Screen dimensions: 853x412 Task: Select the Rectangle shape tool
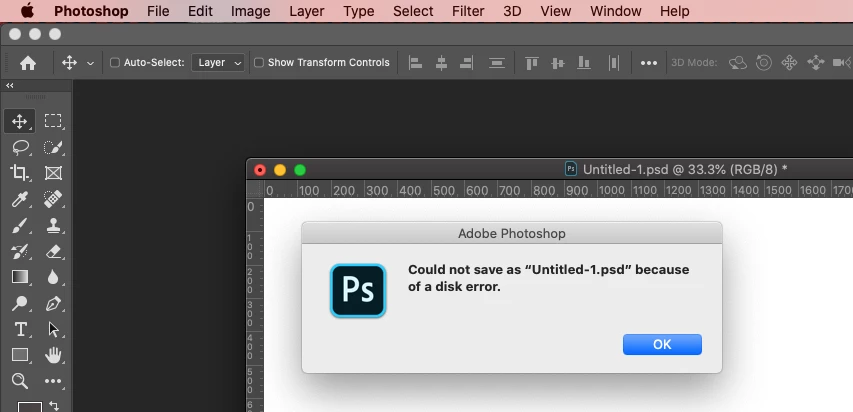(x=20, y=355)
